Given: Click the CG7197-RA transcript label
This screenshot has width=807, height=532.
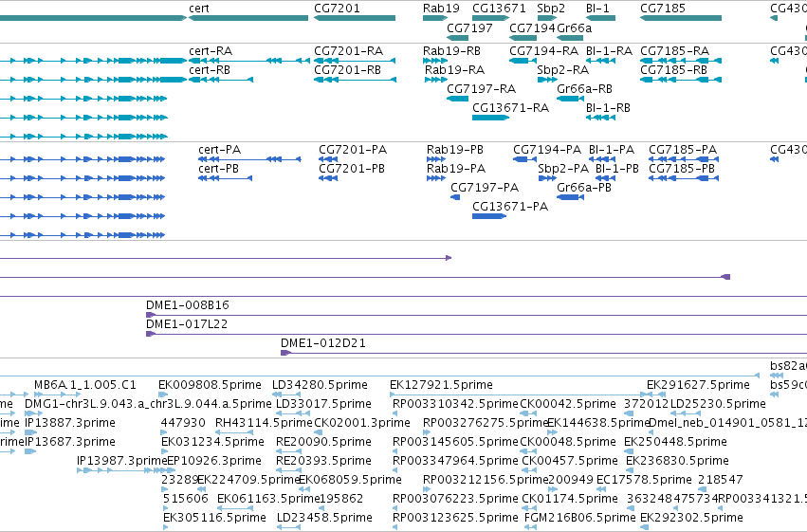Looking at the screenshot, I should [481, 89].
